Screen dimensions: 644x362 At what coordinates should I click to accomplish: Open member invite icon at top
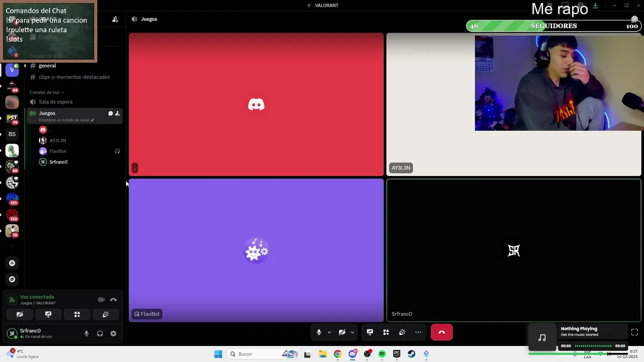(115, 19)
